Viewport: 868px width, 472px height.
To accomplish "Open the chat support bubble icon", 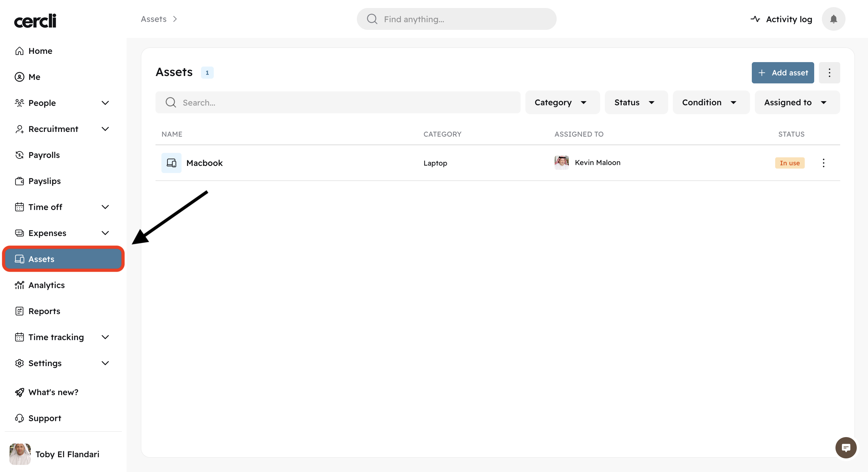I will pos(846,447).
